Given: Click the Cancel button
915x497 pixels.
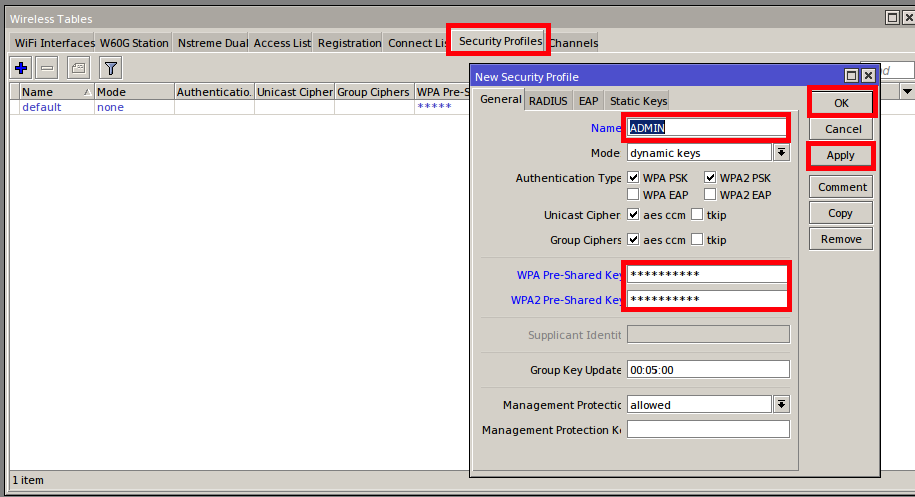Looking at the screenshot, I should point(842,129).
